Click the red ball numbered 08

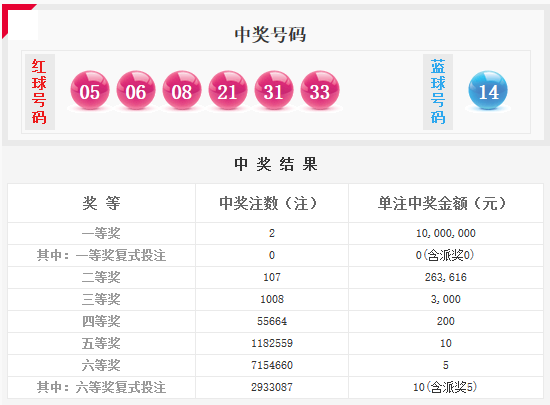click(182, 90)
